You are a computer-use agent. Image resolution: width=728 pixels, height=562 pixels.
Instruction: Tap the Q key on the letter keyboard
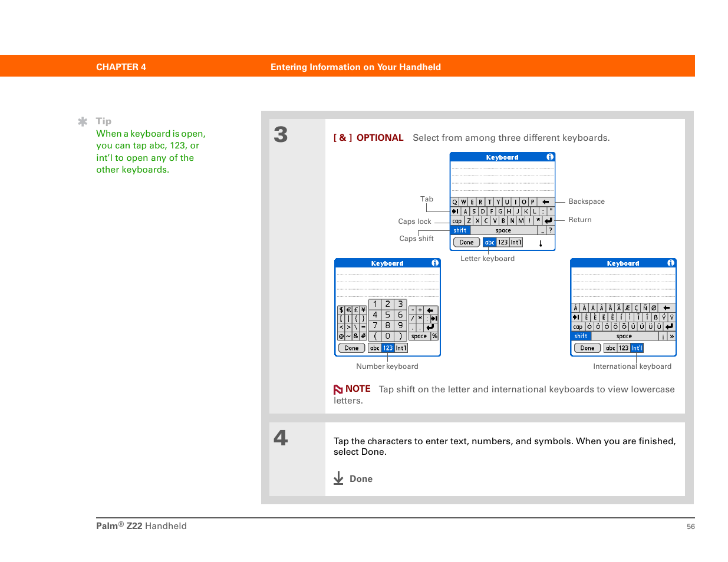point(454,202)
